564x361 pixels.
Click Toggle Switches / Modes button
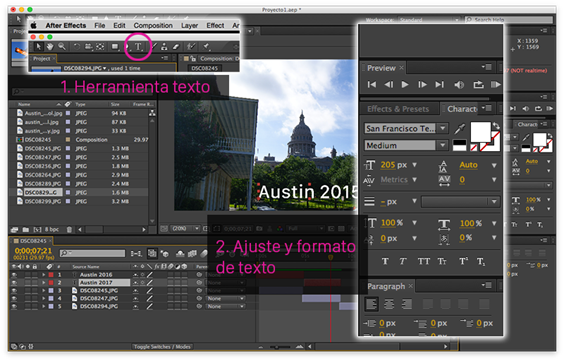(162, 347)
